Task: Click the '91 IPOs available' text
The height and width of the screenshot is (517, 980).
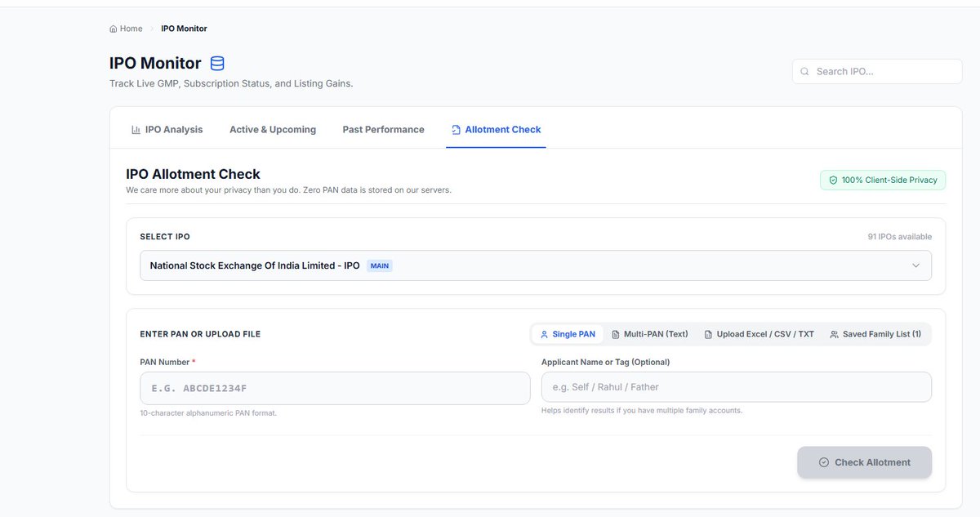Action: point(900,237)
